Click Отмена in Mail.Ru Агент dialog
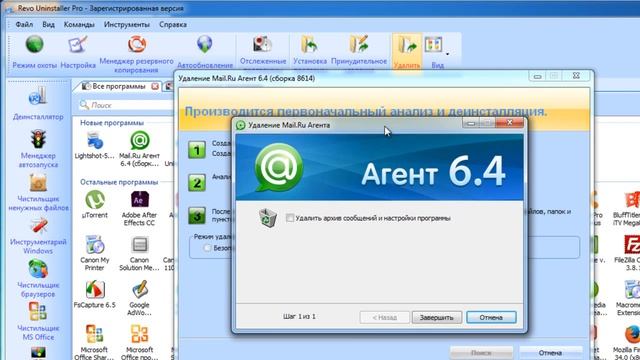 [x=491, y=317]
